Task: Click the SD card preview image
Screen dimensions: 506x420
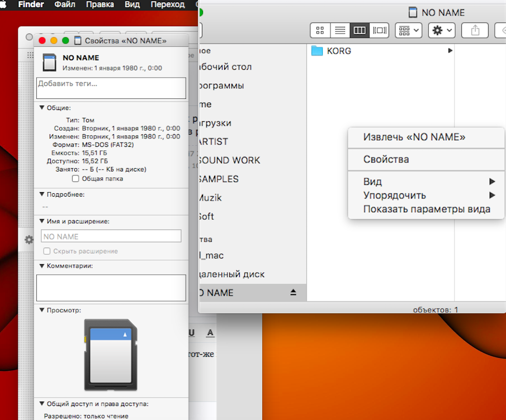Action: point(111,355)
